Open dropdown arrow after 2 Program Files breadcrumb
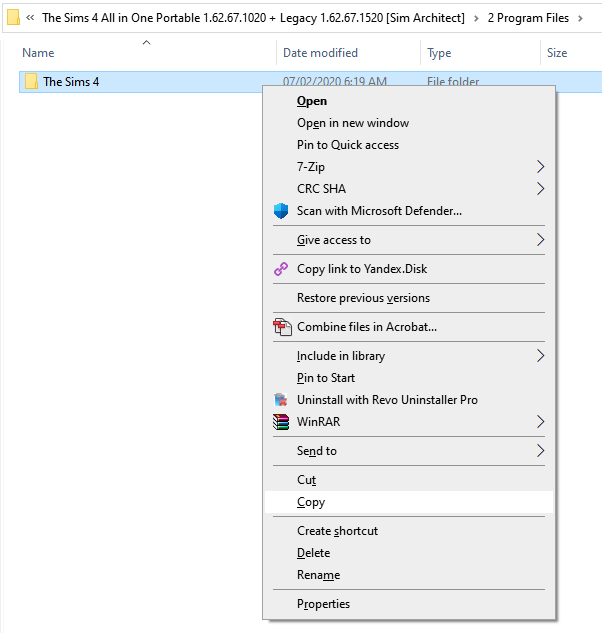Image resolution: width=602 pixels, height=633 pixels. click(580, 18)
